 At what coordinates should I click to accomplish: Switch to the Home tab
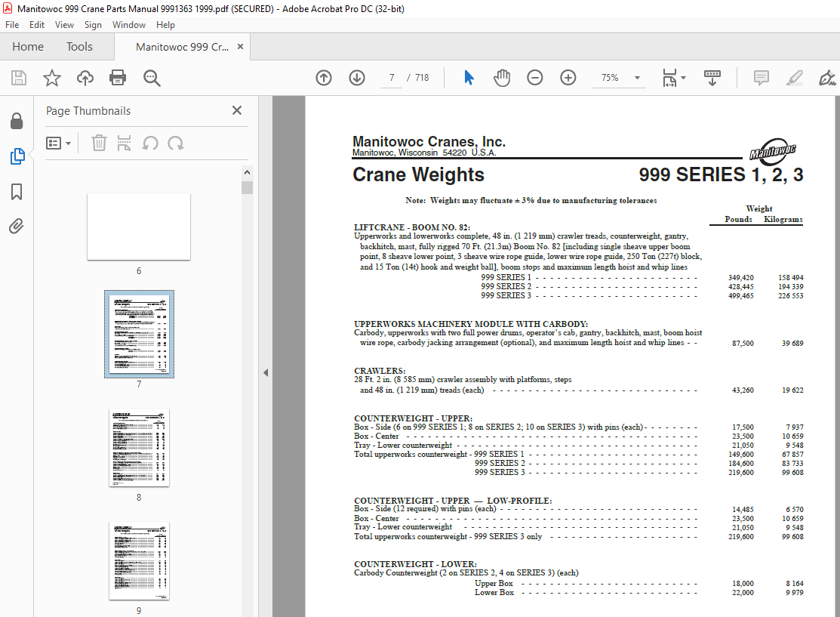(x=28, y=47)
